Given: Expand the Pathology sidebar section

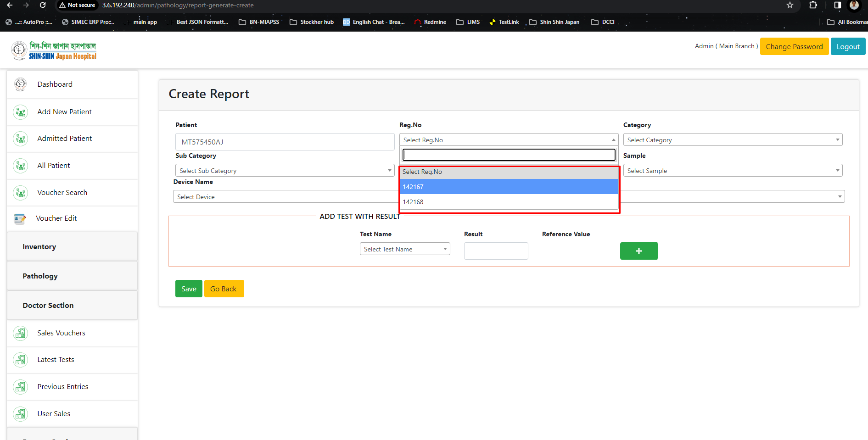Looking at the screenshot, I should tap(72, 276).
